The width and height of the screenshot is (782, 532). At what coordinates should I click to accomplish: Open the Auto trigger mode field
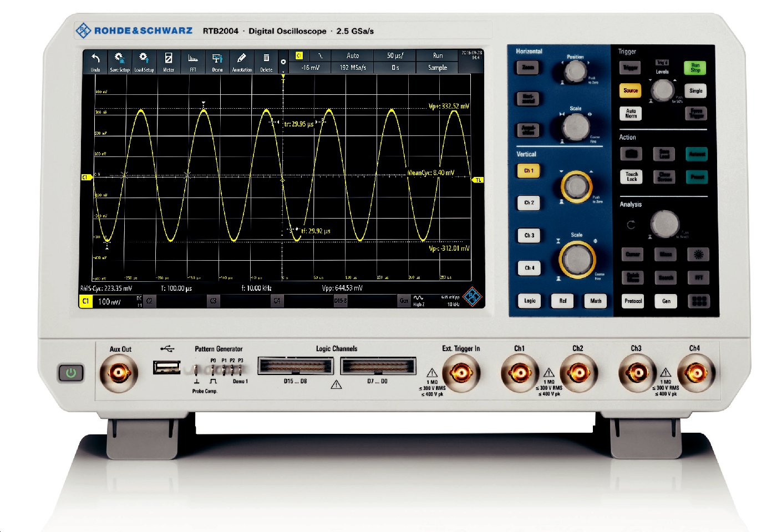tap(353, 55)
